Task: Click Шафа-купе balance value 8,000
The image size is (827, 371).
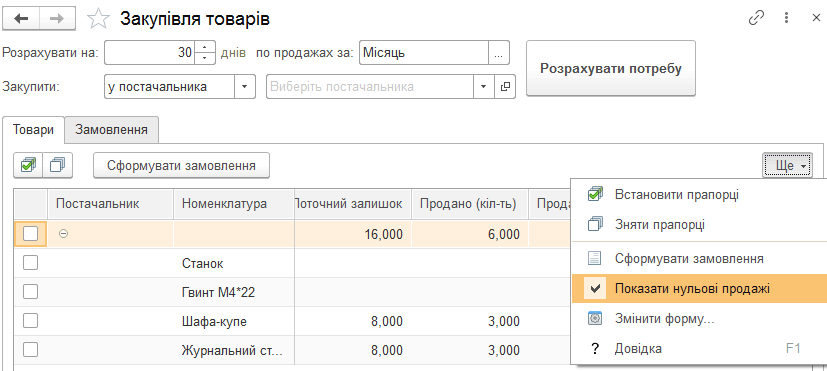Action: coord(353,321)
